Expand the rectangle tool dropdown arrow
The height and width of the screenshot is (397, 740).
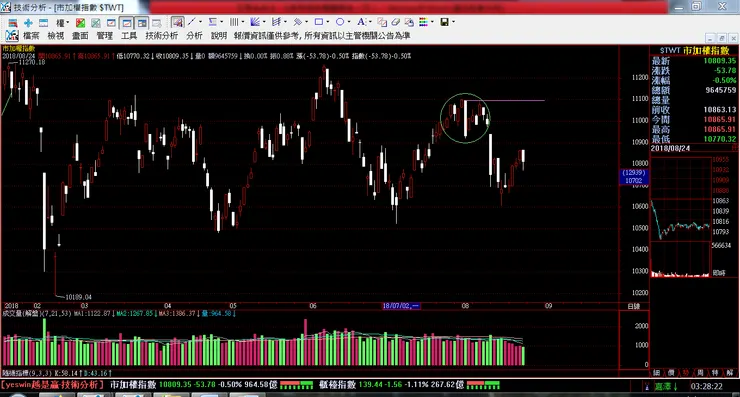[328, 22]
